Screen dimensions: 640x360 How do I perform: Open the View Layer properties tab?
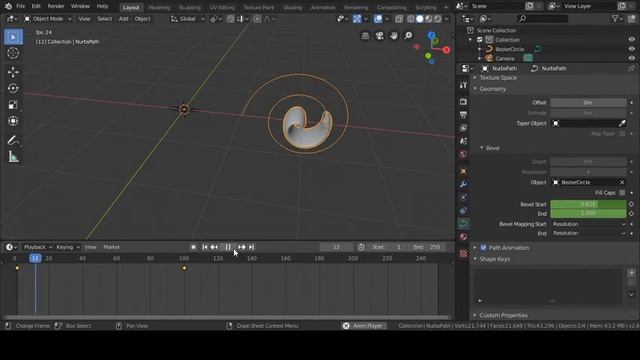pyautogui.click(x=463, y=128)
